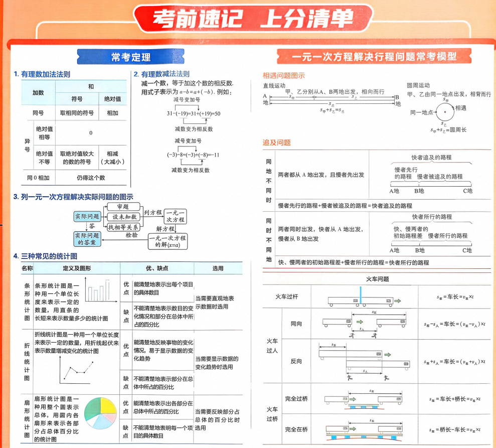Click the 审题 flowchart step
This screenshot has height=448, width=496.
click(123, 207)
